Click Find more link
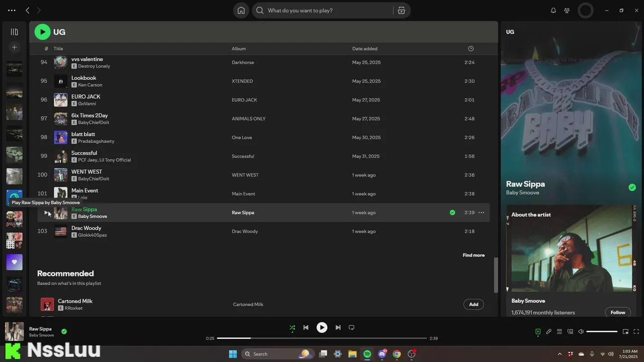Viewport: 644px width, 362px height. click(x=473, y=255)
